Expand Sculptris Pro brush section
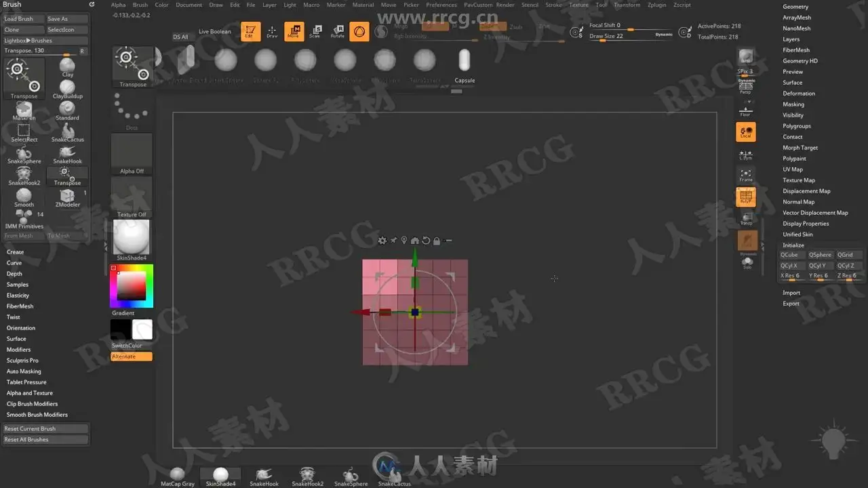 22,361
